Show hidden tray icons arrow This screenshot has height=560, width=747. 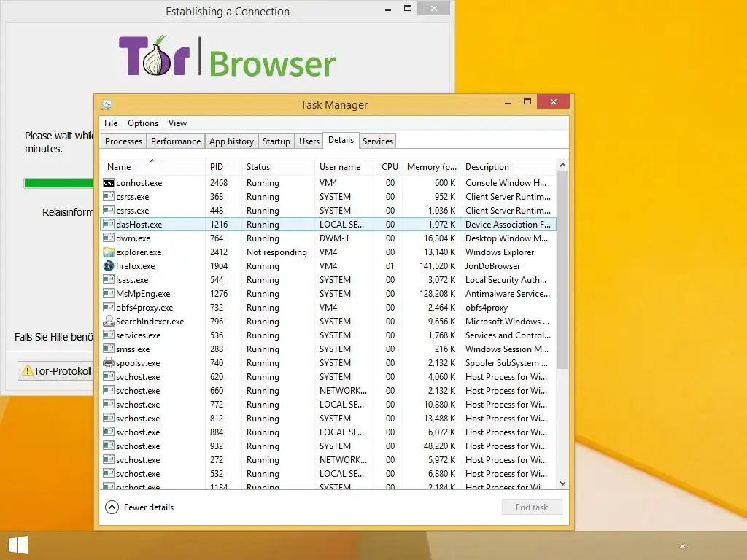click(682, 546)
